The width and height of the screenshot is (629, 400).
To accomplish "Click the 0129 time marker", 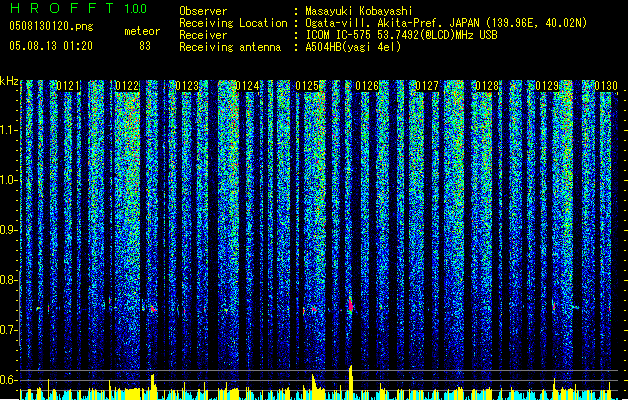I will 547,86.
